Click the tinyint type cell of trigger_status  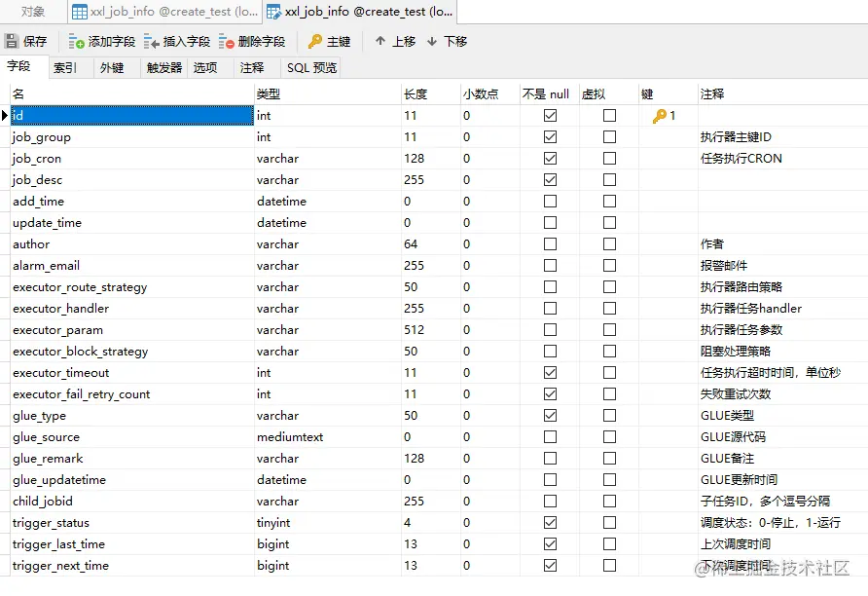(x=328, y=522)
